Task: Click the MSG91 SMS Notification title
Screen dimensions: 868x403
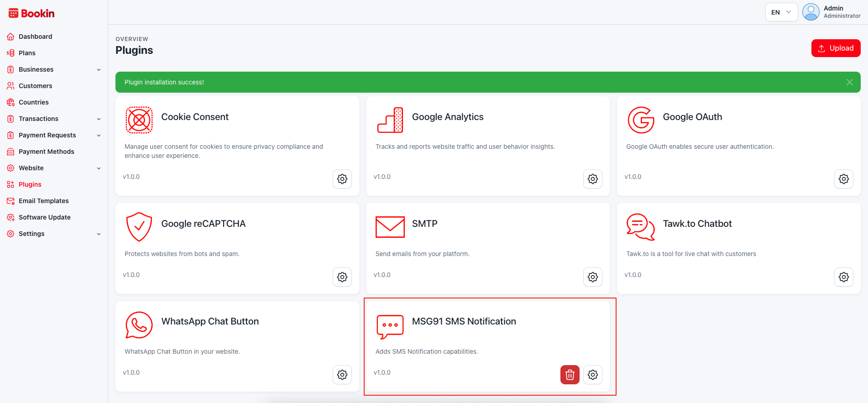Action: pyautogui.click(x=464, y=321)
